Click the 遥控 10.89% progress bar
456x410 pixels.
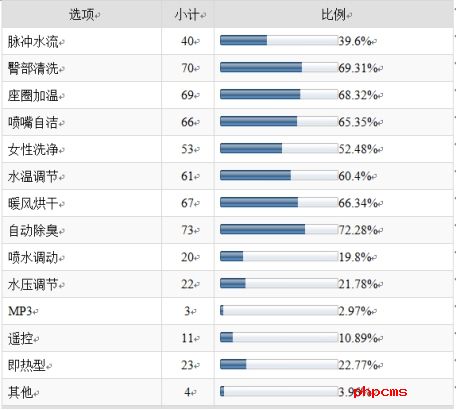tap(279, 337)
